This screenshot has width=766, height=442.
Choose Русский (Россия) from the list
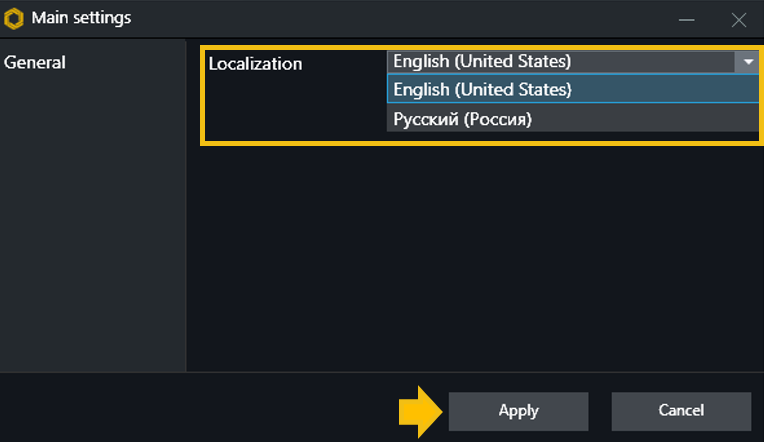(573, 119)
